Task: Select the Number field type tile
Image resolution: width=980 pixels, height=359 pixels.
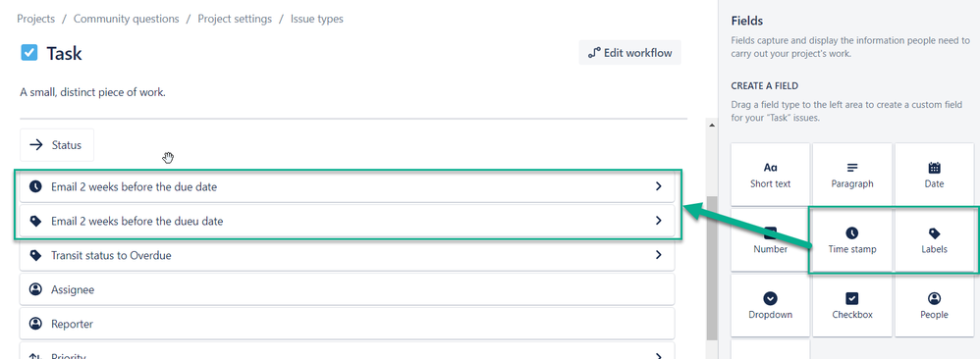Action: (x=770, y=240)
